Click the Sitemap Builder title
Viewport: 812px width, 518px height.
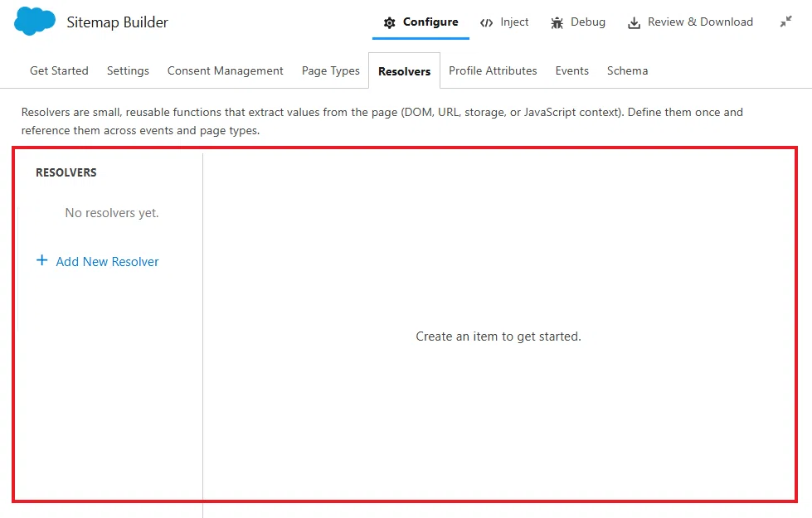[118, 22]
